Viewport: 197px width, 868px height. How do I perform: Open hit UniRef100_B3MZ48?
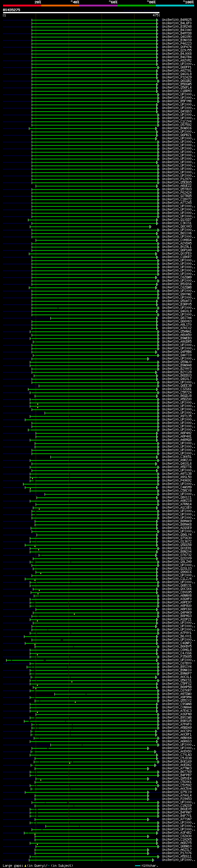click(x=177, y=26)
